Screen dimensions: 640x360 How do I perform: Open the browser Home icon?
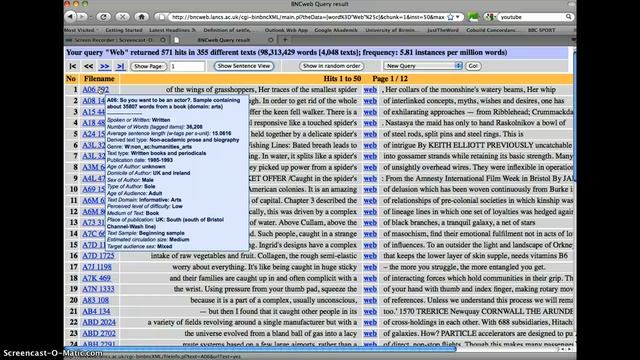point(141,17)
